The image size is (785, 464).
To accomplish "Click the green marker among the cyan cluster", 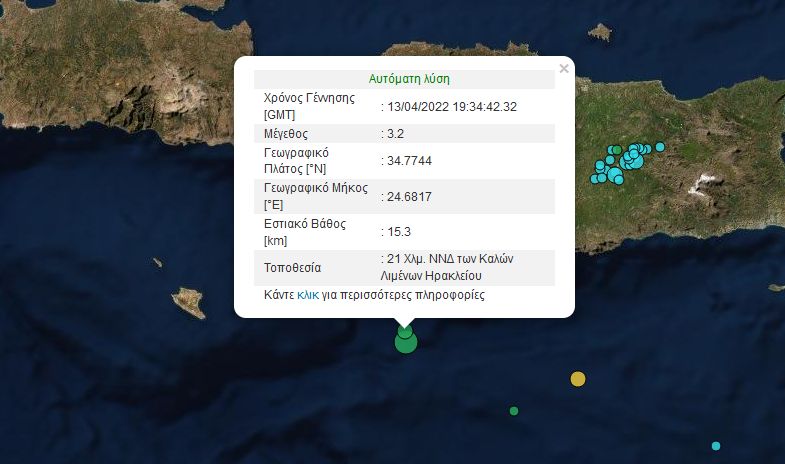I will [x=617, y=150].
